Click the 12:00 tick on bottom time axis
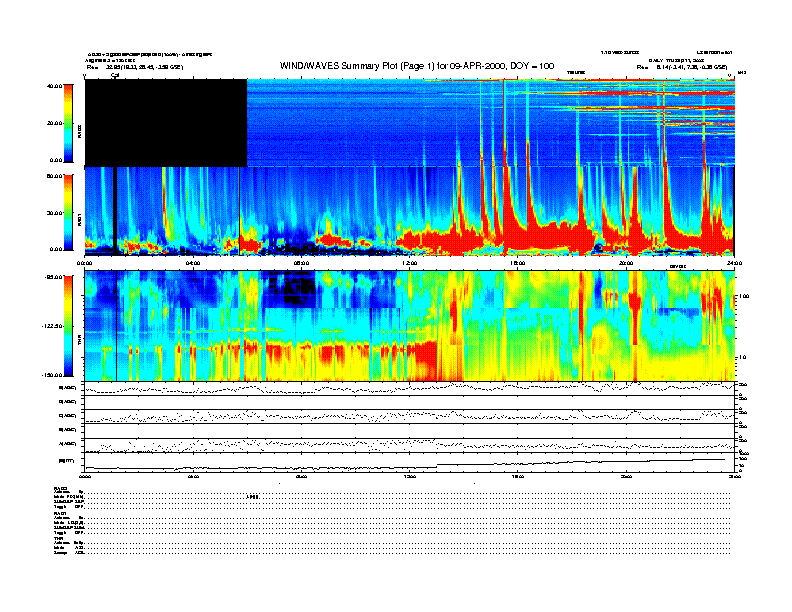 [x=410, y=476]
